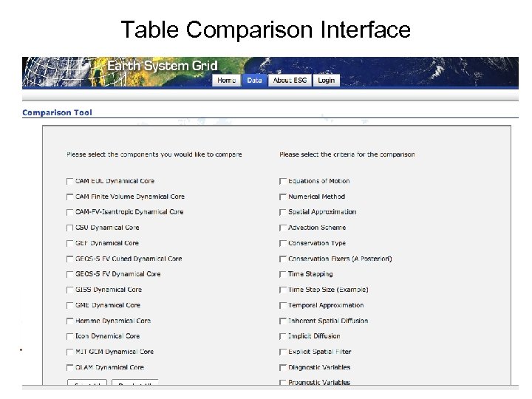Enable CAM Finite Volume Dynamical Core

coord(70,197)
